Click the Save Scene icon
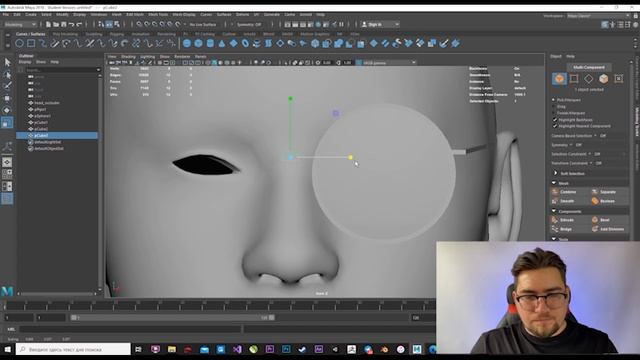This screenshot has width=640, height=360. click(64, 24)
